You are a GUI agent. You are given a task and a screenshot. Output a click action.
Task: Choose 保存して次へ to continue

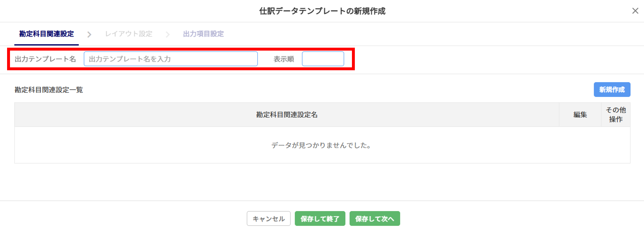374,219
